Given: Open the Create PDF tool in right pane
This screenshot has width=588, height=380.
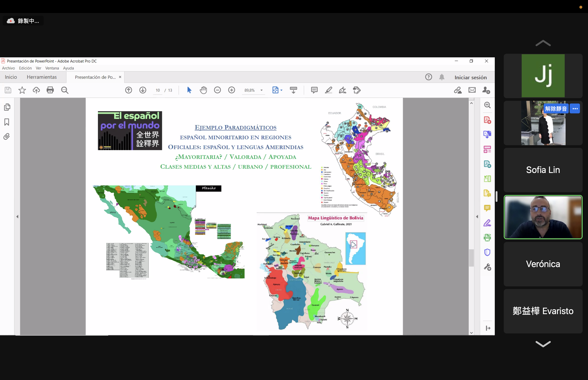Looking at the screenshot, I should (x=487, y=120).
